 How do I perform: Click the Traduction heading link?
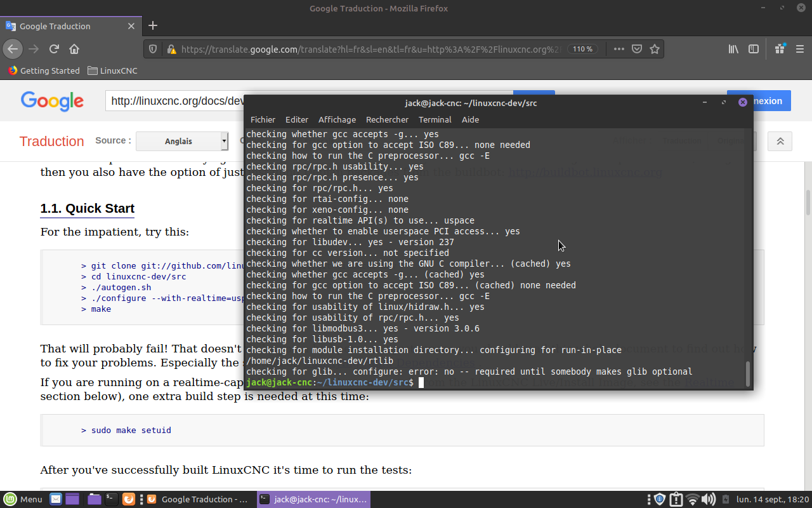[51, 142]
